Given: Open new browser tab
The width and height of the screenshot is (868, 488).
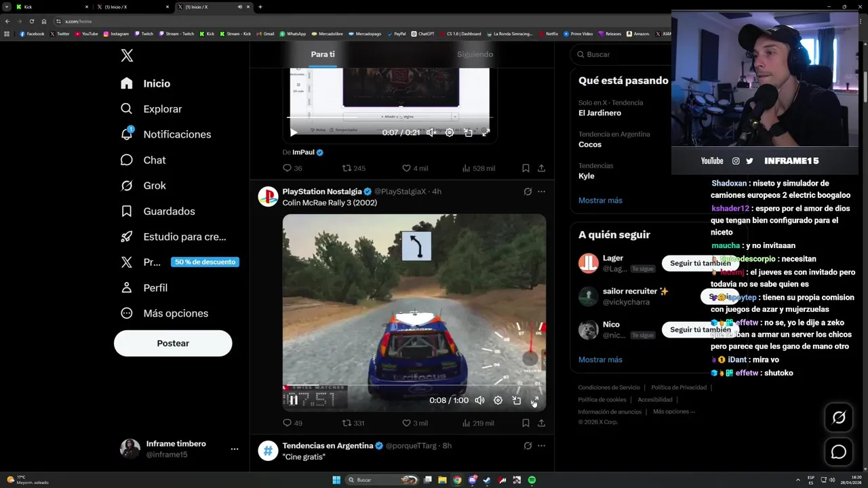Looking at the screenshot, I should [x=260, y=7].
